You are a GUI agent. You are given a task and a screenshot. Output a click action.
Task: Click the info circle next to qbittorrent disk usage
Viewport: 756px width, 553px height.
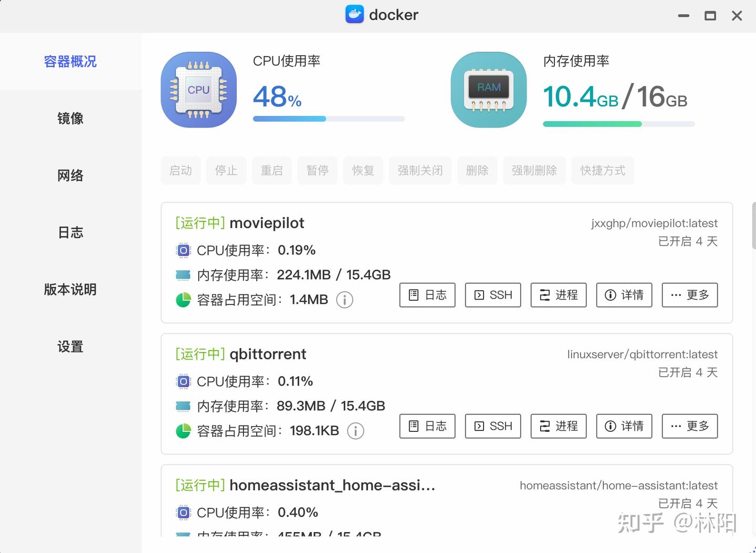click(x=355, y=431)
